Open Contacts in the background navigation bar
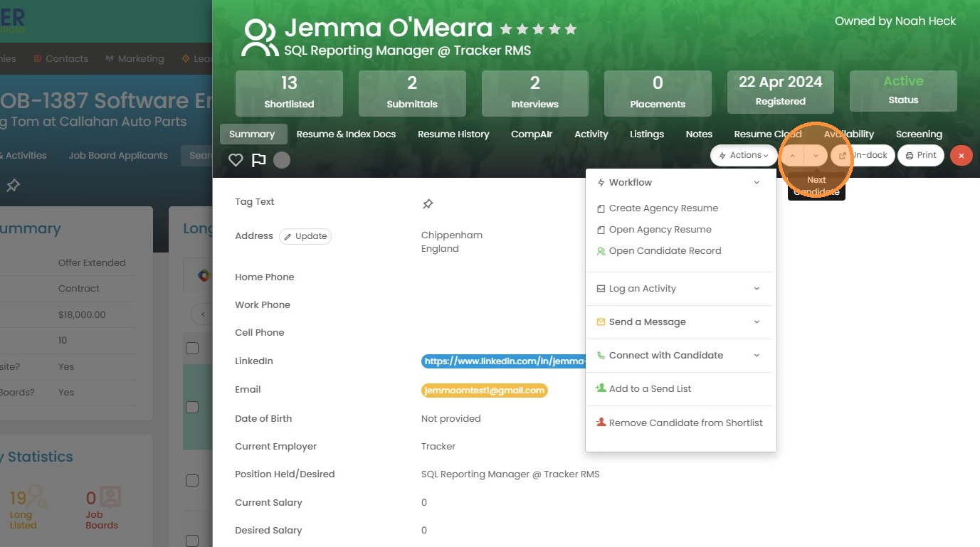This screenshot has height=547, width=980. [61, 59]
